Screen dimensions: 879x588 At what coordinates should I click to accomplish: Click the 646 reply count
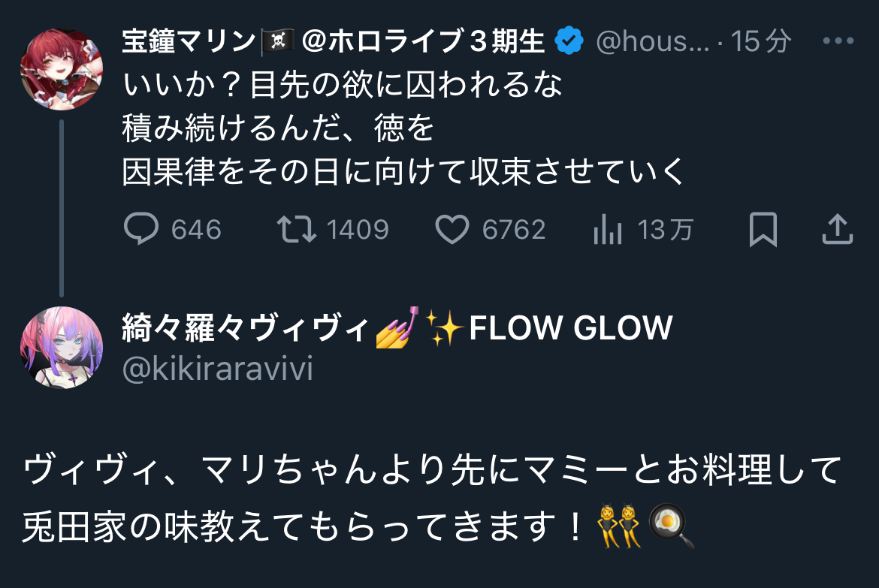coord(196,230)
